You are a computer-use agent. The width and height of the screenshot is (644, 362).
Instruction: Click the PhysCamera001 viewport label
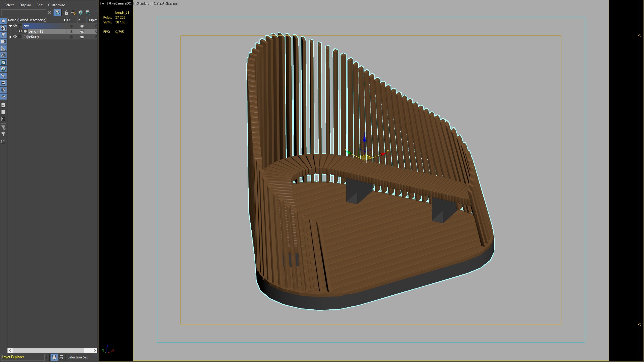(120, 4)
